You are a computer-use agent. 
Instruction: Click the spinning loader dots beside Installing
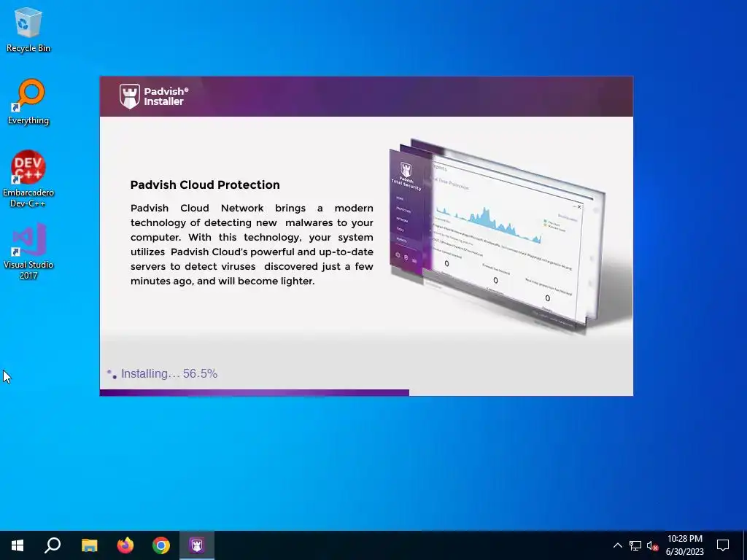point(112,374)
